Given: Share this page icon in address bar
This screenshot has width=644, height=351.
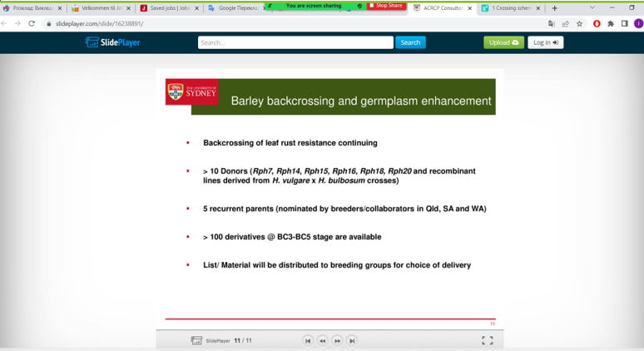Looking at the screenshot, I should tap(566, 24).
